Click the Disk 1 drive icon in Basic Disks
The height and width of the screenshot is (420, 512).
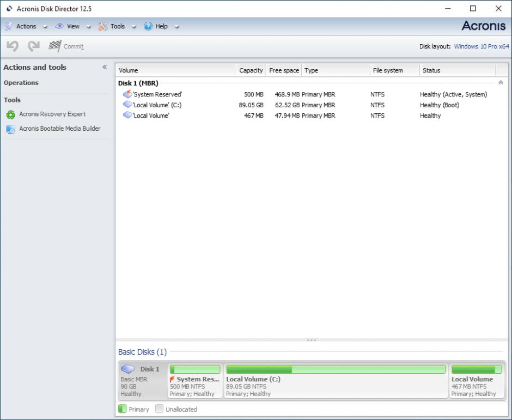tap(127, 369)
